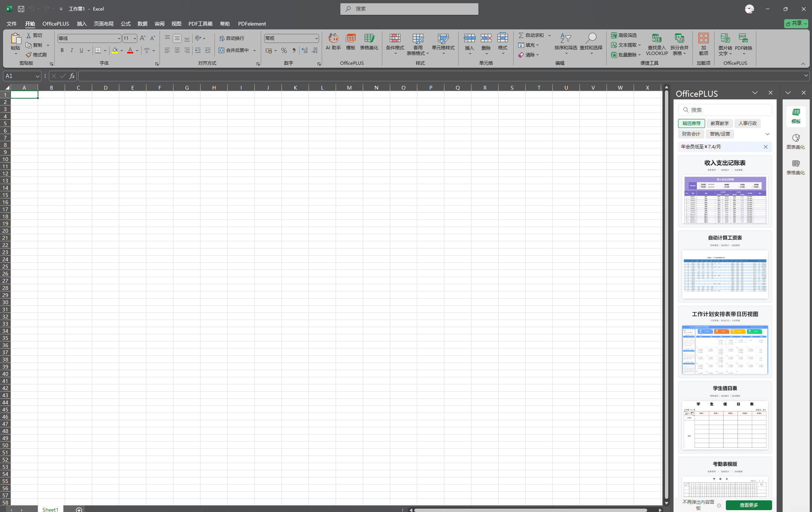This screenshot has width=812, height=512.
Task: Open the AI 助手 assistant
Action: coord(333,41)
